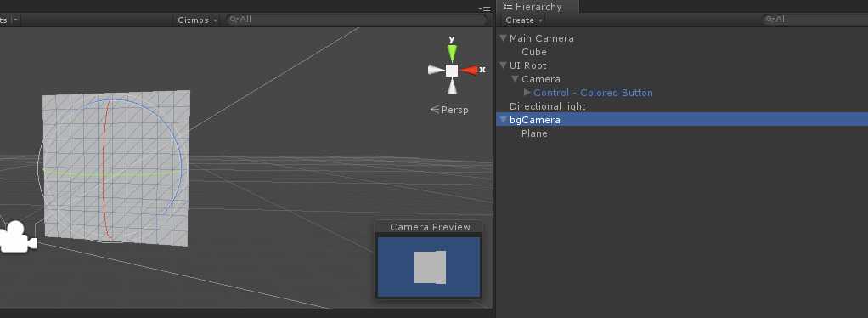Viewport: 868px width, 318px height.
Task: Open the partially visible dropdown left of Gizmos
Action: coord(10,20)
